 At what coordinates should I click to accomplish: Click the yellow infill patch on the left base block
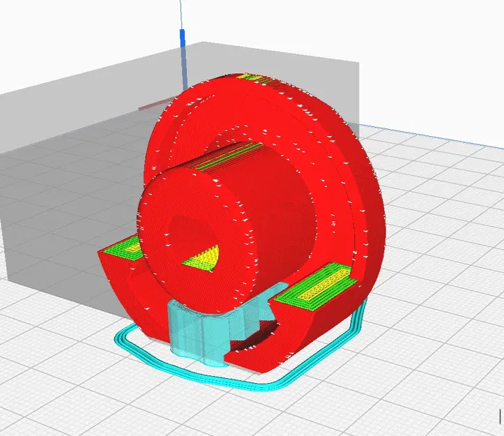132,248
